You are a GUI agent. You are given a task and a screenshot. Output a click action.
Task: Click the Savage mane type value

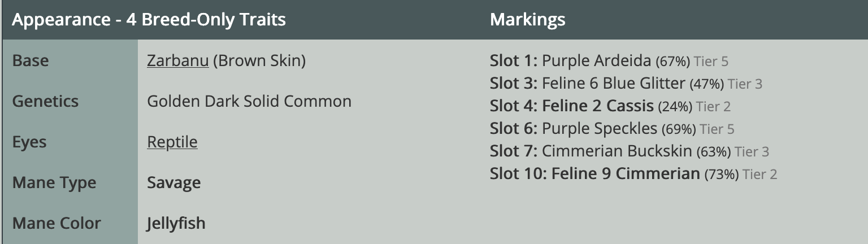click(x=173, y=182)
